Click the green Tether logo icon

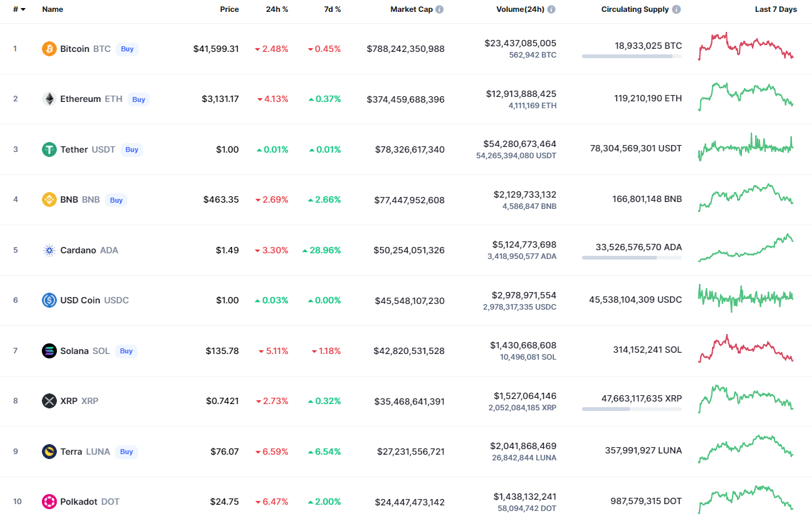pos(49,149)
